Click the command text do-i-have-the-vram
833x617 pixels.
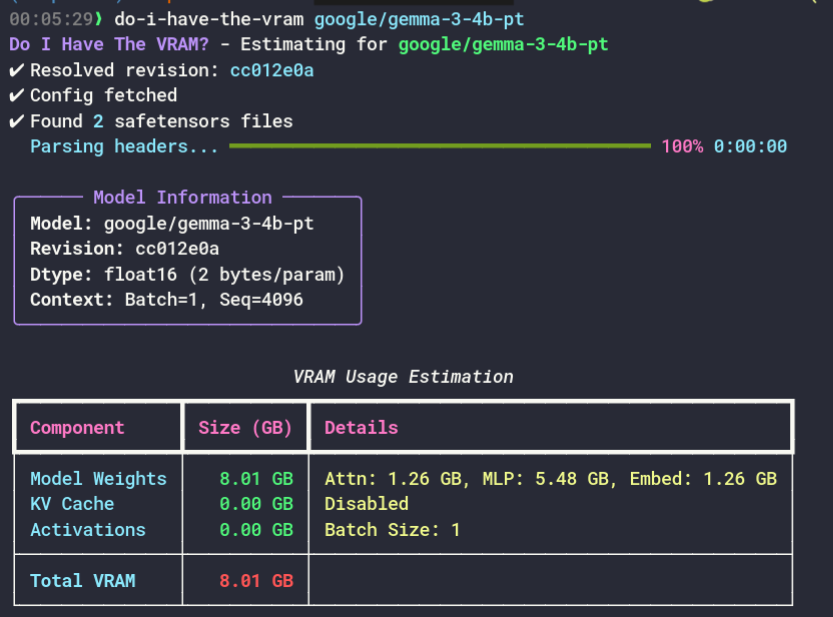point(209,20)
